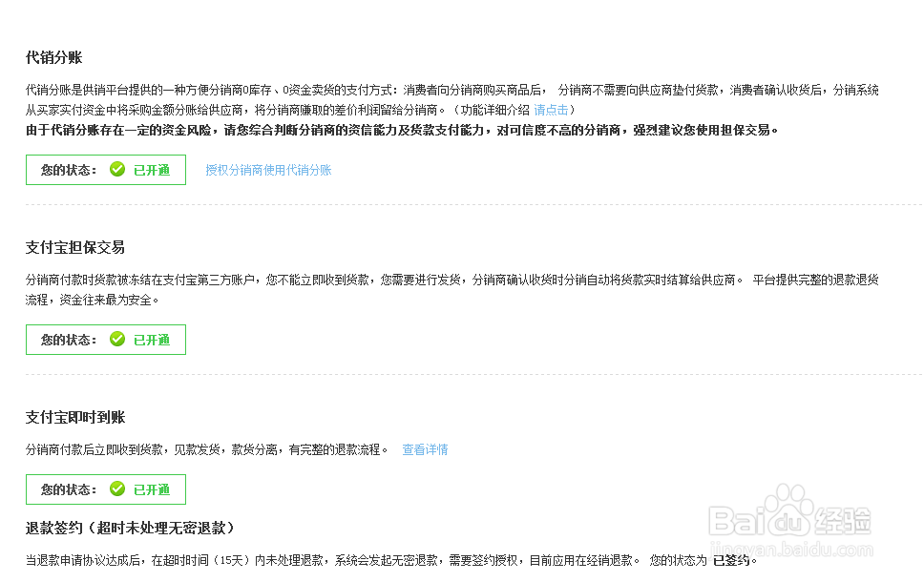Click 退款签约（超时未处理无密退款） heading

(x=130, y=528)
